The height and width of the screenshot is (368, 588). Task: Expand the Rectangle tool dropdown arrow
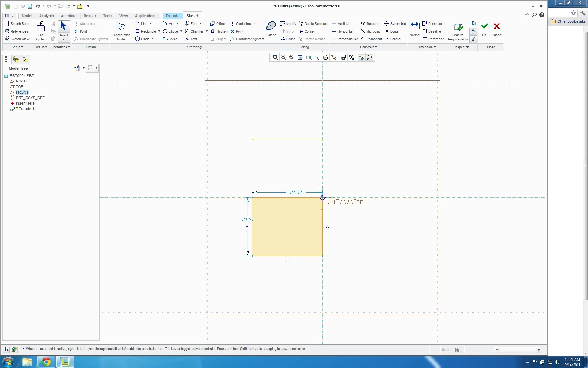(x=159, y=31)
